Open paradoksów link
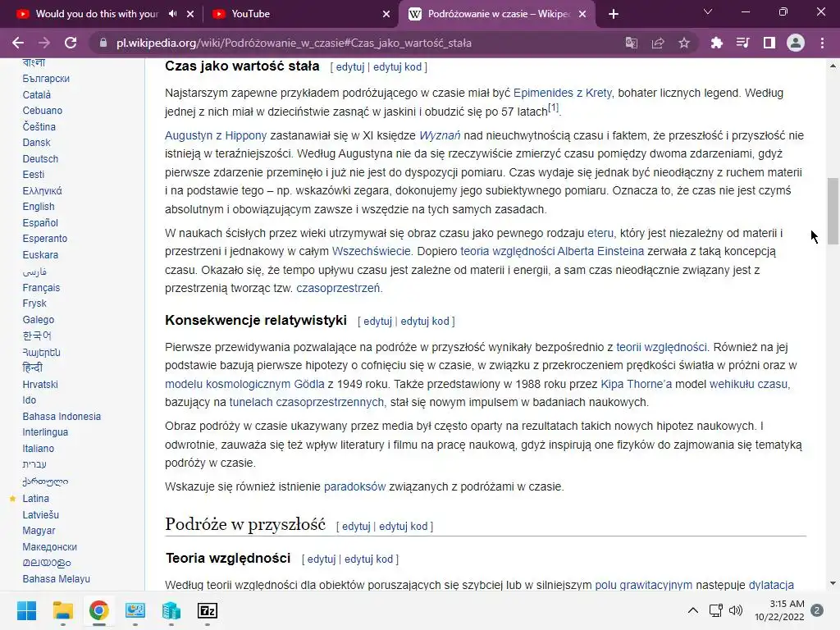Viewport: 840px width, 630px height. tap(354, 487)
